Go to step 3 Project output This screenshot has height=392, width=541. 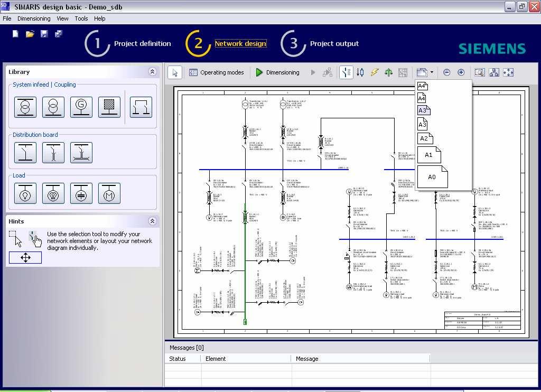pyautogui.click(x=320, y=43)
